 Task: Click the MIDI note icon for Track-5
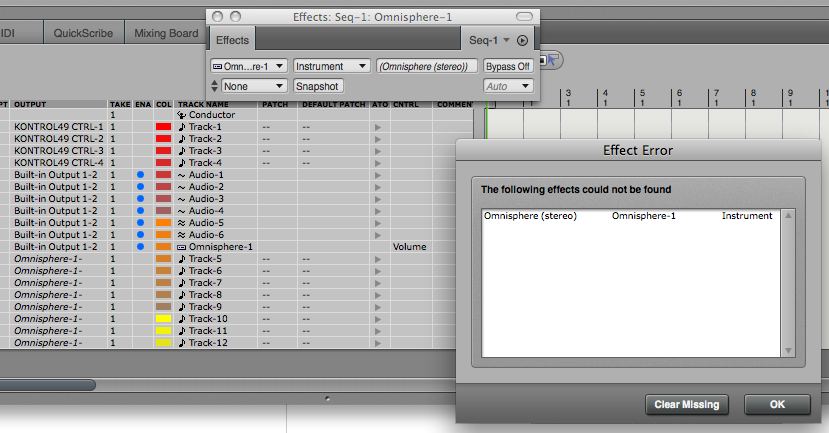pos(182,259)
